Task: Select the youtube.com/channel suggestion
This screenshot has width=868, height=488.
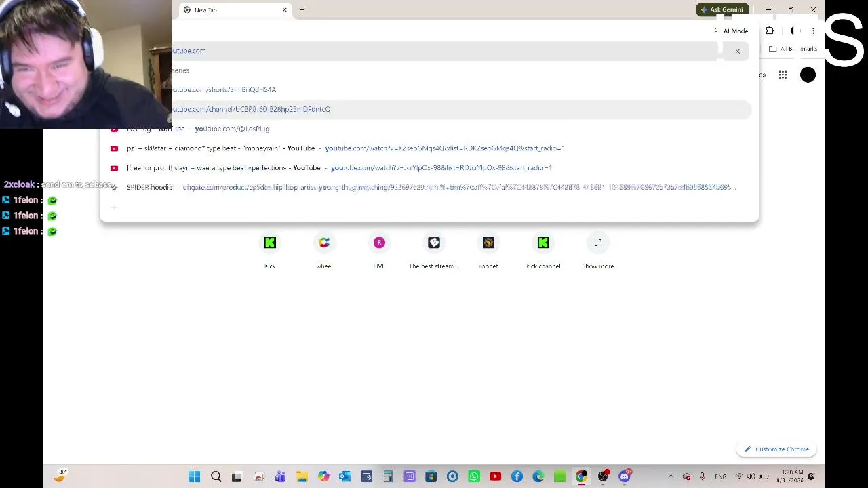Action: (461, 109)
